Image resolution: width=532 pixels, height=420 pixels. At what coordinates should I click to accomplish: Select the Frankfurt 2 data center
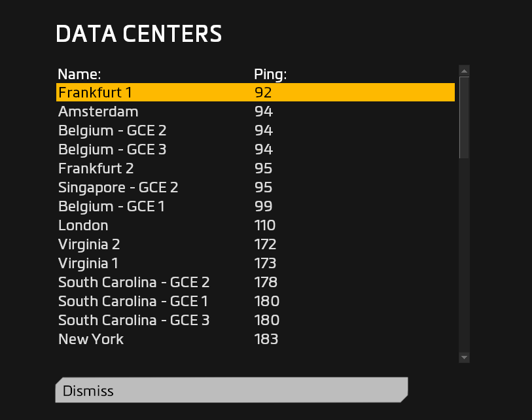[96, 169]
